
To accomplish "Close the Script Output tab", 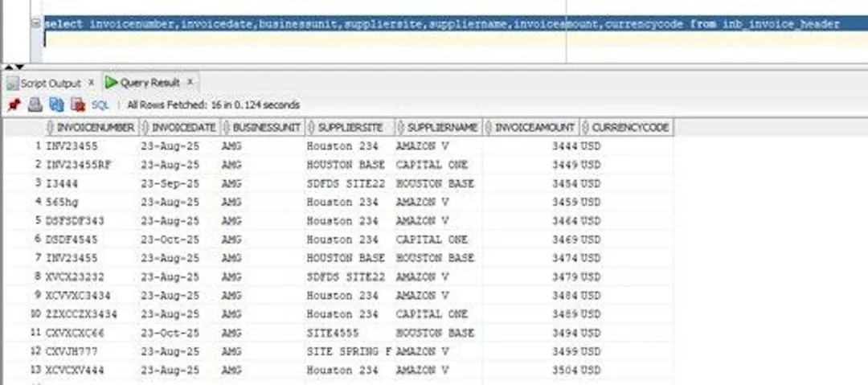I will pos(92,83).
